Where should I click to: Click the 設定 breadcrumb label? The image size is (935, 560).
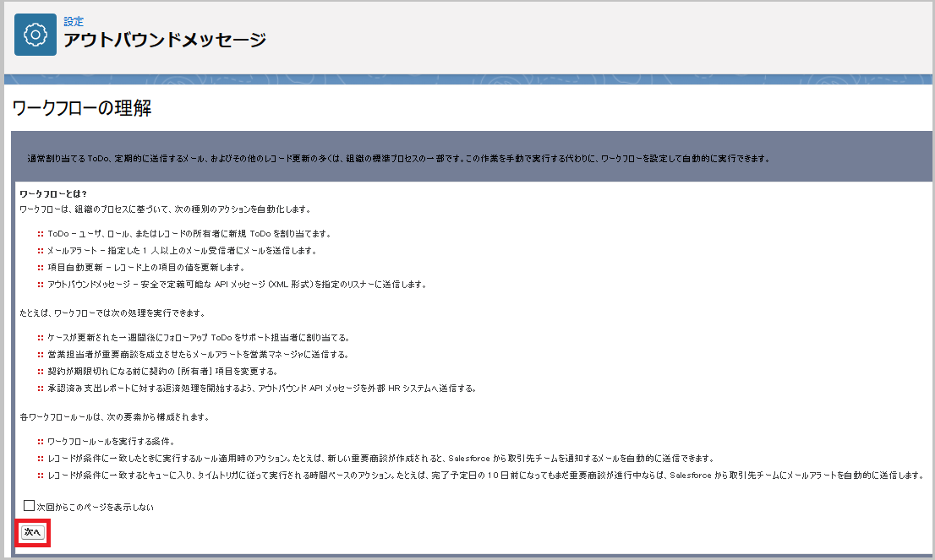coord(74,21)
